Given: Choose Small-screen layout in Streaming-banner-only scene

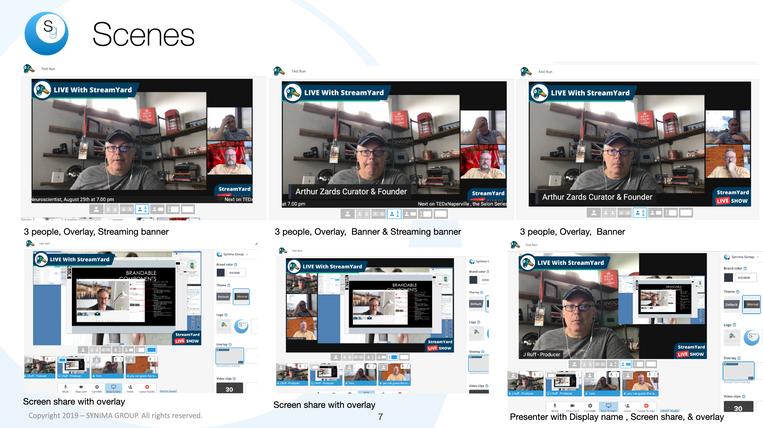Looking at the screenshot, I should coord(157,209).
